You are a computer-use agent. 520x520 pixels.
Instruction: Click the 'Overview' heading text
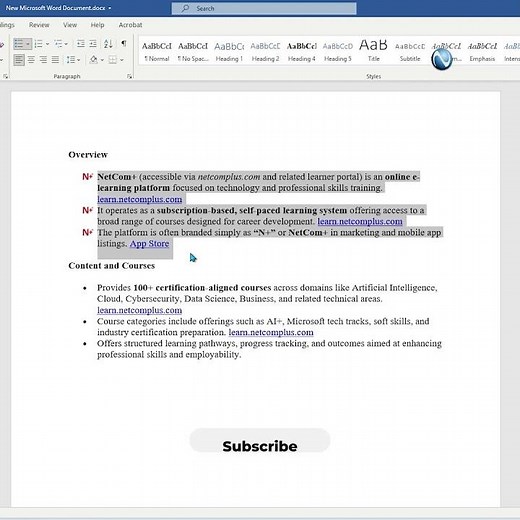tap(88, 155)
